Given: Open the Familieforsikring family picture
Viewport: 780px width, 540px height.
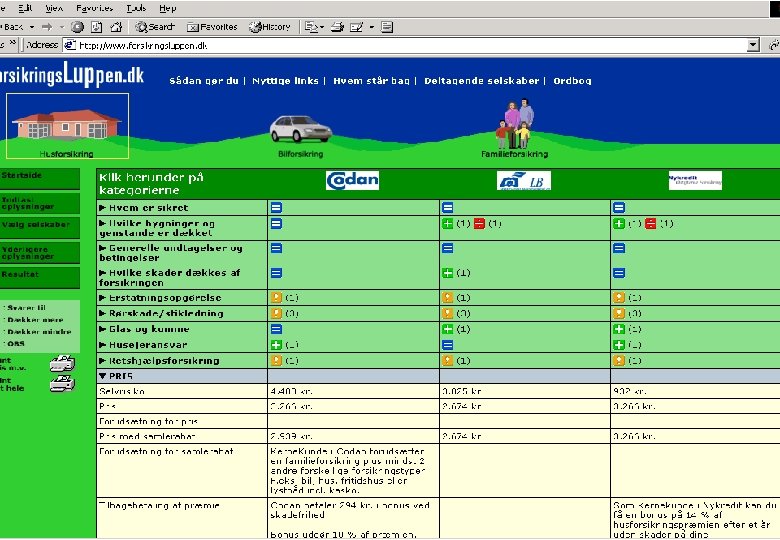Looking at the screenshot, I should [514, 123].
